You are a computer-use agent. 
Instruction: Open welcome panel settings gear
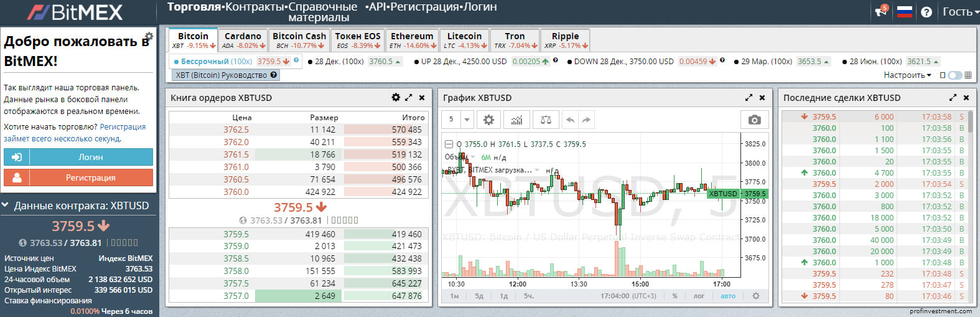(x=149, y=36)
